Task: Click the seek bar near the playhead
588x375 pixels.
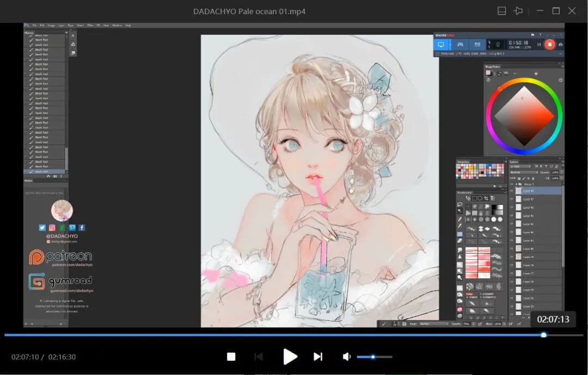Action: 543,335
